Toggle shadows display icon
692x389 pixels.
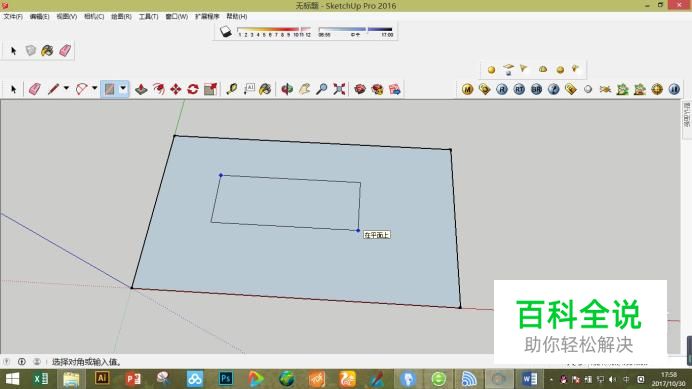point(226,32)
